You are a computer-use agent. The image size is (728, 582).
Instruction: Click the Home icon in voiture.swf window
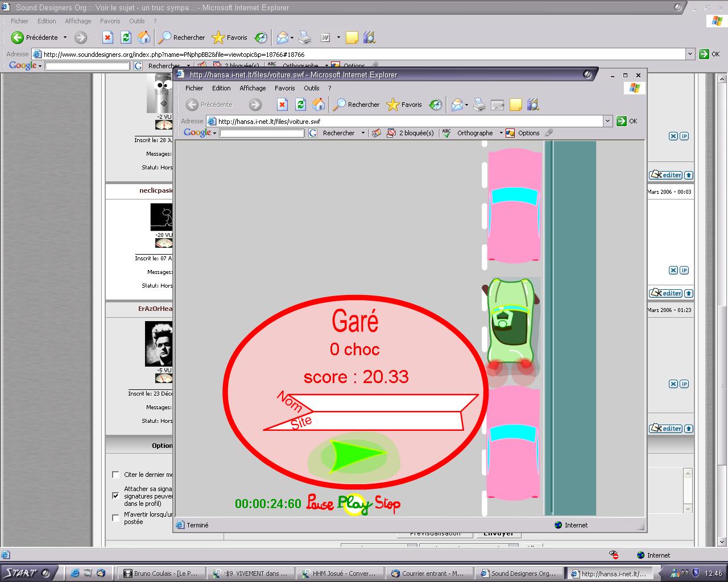coord(318,105)
